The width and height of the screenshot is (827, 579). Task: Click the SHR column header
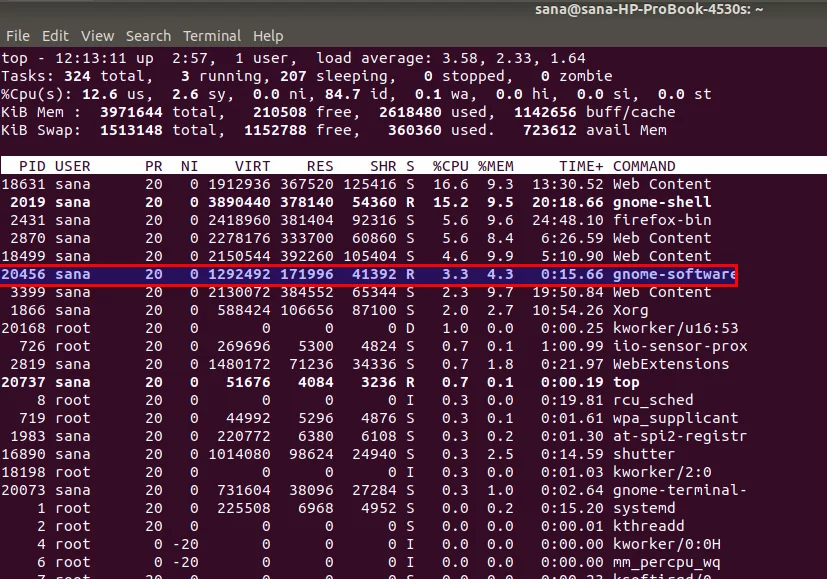[x=383, y=166]
